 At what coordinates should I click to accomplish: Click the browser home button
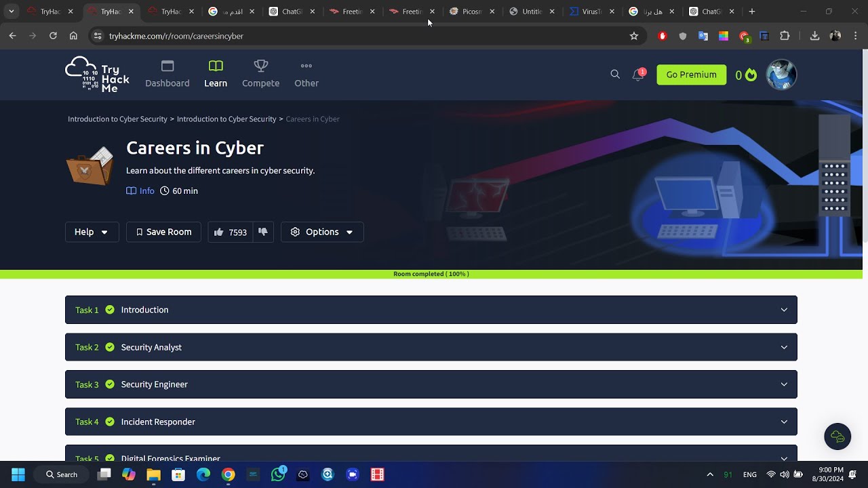coord(73,36)
